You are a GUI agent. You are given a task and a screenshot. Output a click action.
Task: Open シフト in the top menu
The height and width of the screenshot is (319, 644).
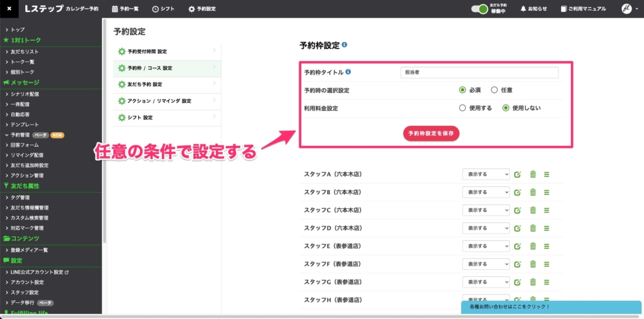163,9
